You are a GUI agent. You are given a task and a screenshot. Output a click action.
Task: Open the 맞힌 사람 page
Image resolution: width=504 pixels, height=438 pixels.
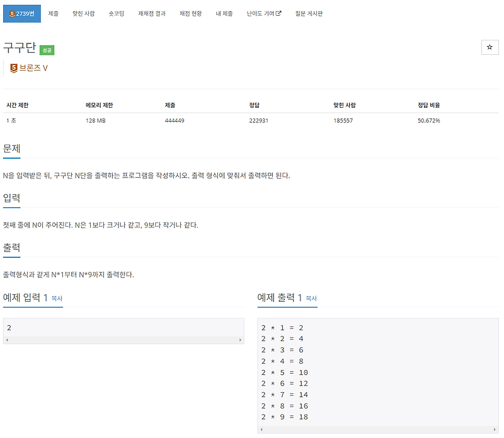(83, 13)
